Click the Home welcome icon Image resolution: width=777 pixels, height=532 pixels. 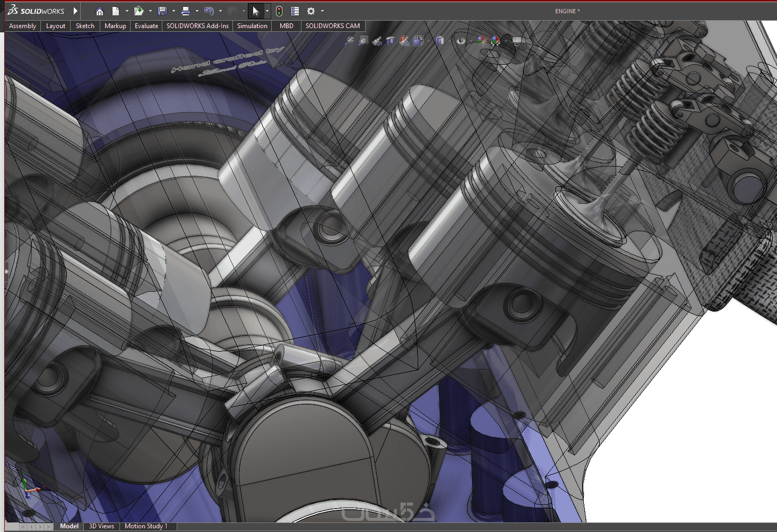99,11
